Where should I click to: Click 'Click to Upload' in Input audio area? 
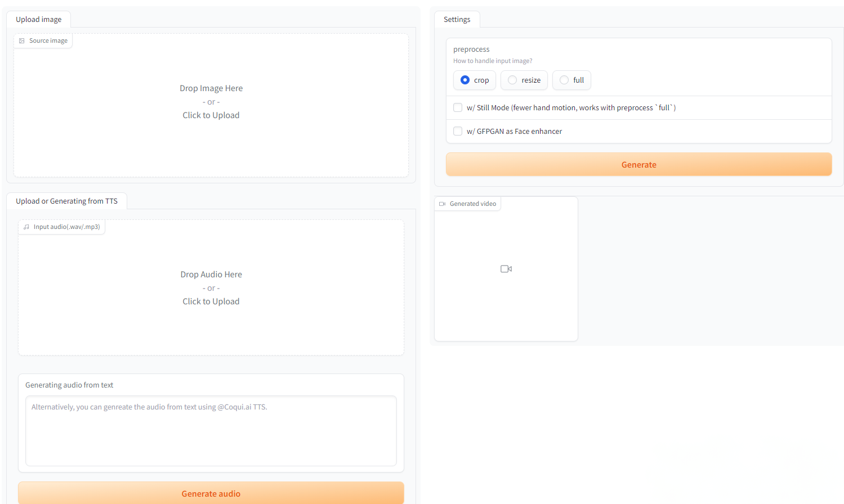[211, 301]
